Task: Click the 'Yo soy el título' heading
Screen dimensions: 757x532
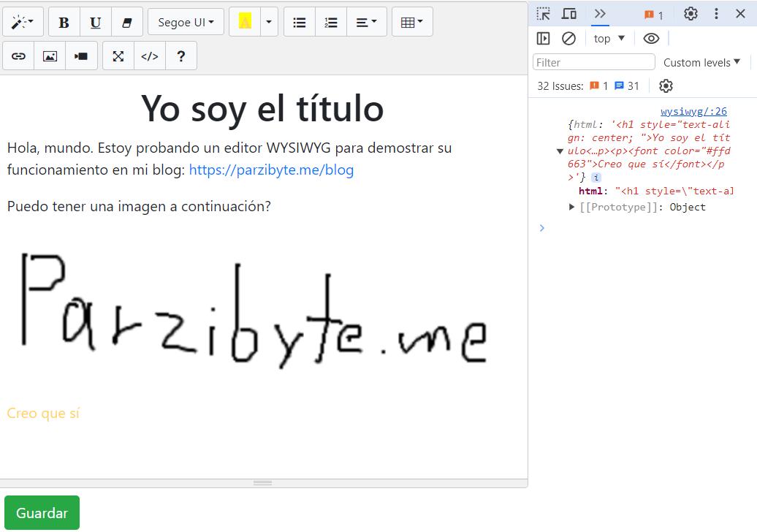Action: [262, 109]
